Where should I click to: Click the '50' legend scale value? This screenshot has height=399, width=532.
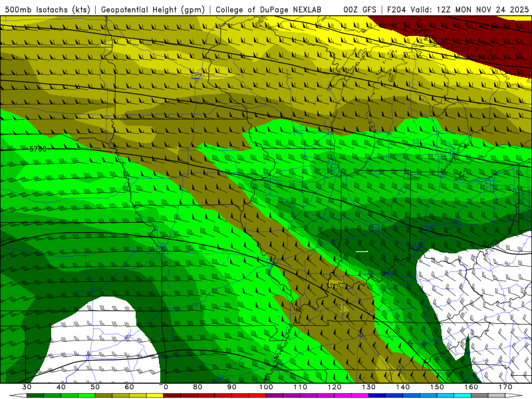[x=95, y=387]
